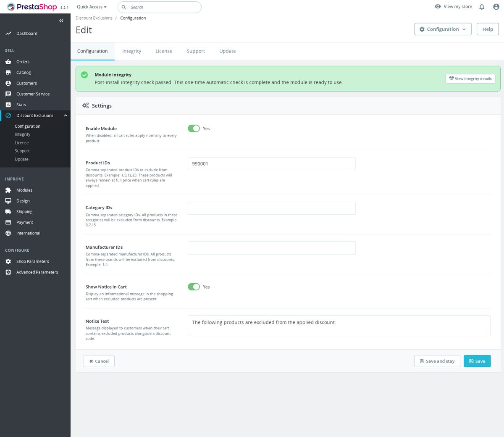Open Orders menu item
The image size is (504, 437).
click(x=35, y=62)
